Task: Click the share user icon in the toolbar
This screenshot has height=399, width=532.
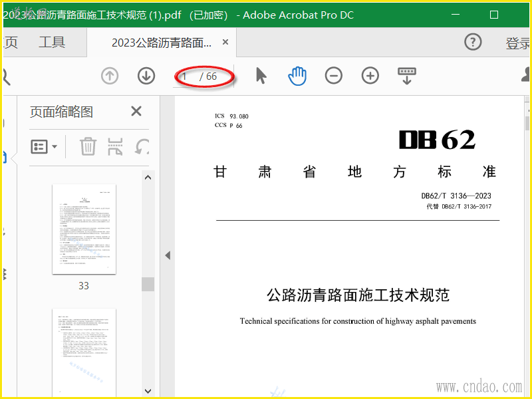Action: coord(526,74)
